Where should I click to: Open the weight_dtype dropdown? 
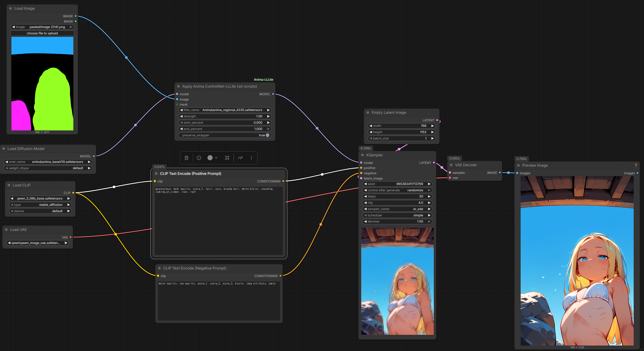[x=48, y=168]
